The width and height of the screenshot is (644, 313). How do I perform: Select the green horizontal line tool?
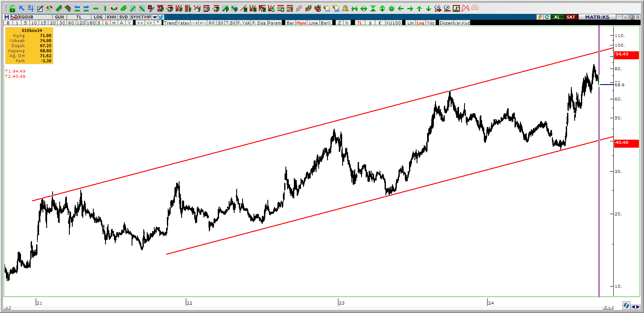click(95, 8)
